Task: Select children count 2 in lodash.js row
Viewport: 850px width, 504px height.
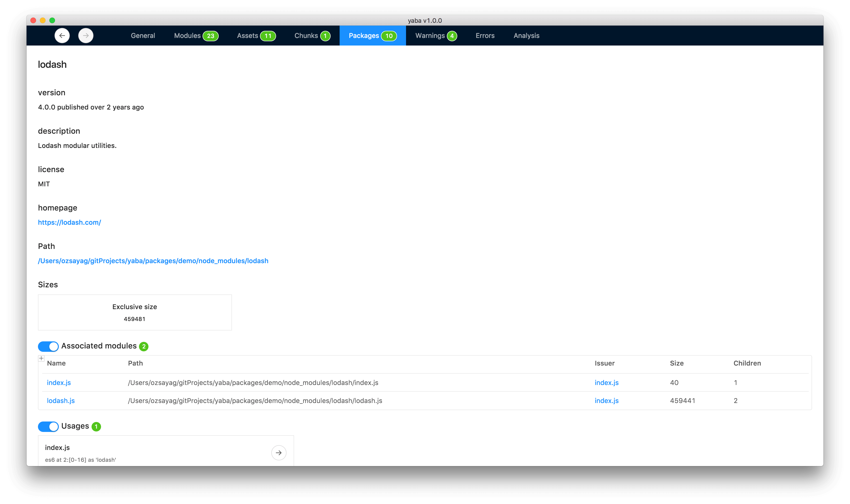Action: [735, 401]
